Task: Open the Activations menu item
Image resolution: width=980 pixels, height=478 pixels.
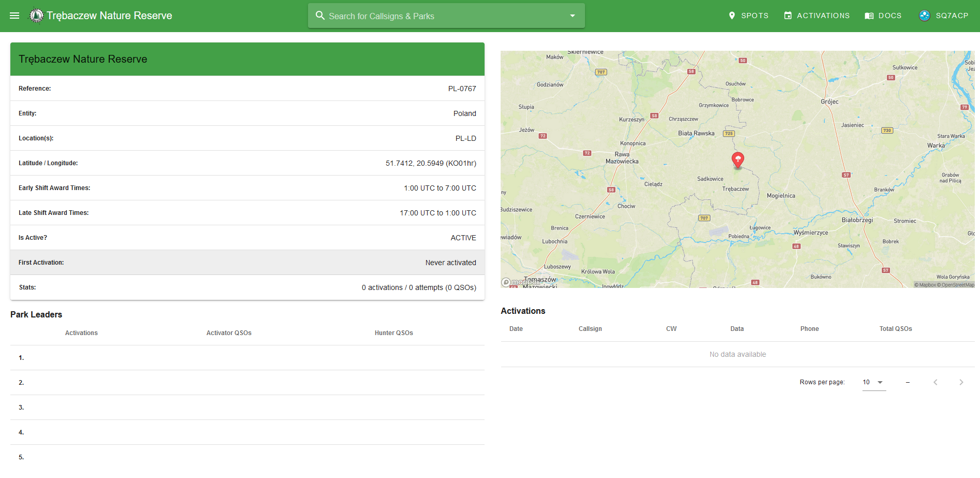Action: tap(816, 16)
